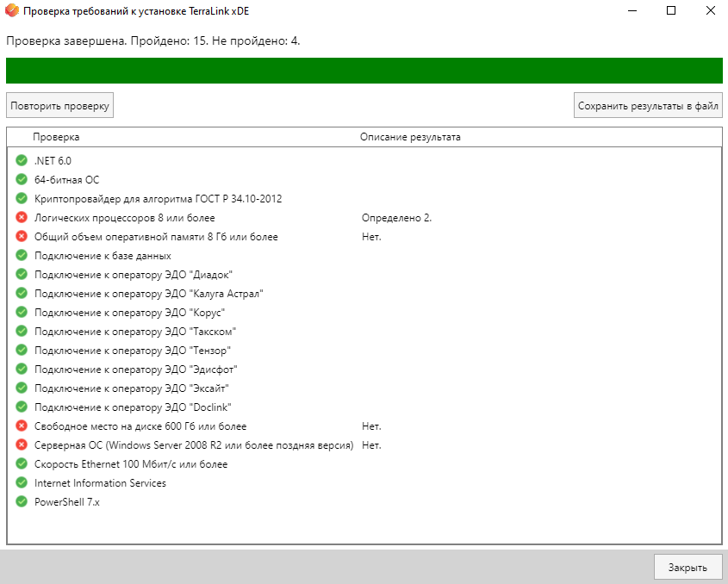Select the 64-битная ОС row
Screen dimensions: 728x584
tap(67, 180)
